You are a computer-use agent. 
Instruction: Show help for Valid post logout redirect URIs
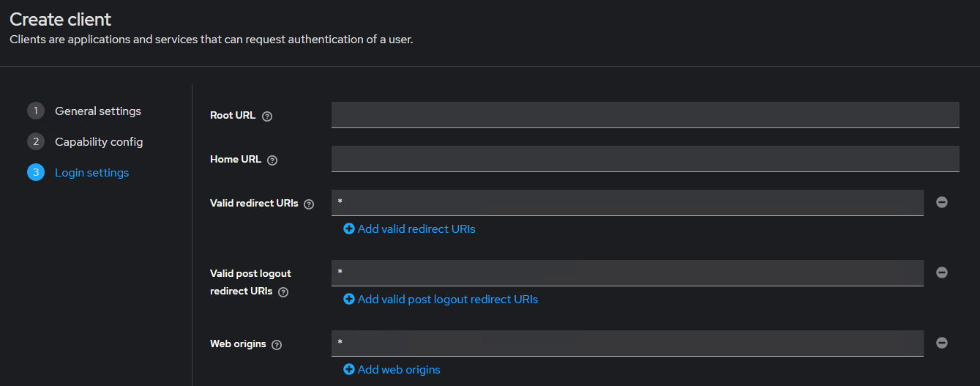(283, 292)
